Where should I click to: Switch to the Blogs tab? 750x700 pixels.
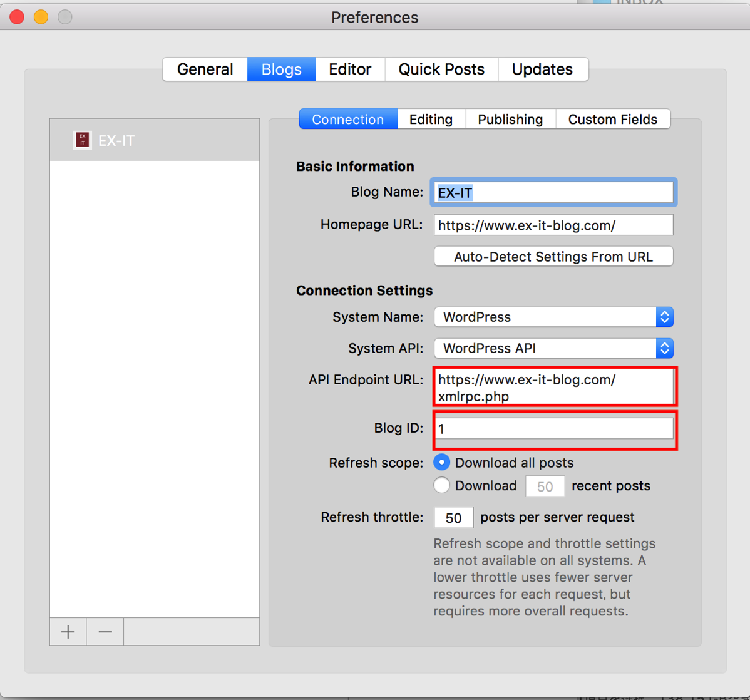click(281, 69)
